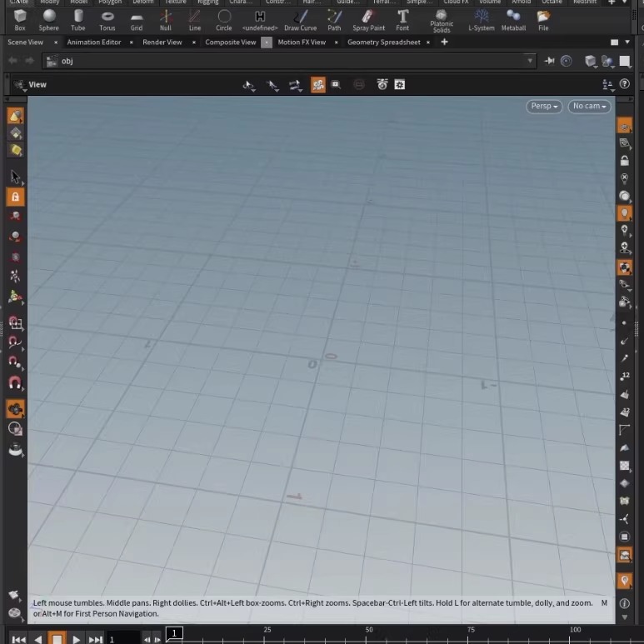Click the forward navigation arrow

click(29, 61)
